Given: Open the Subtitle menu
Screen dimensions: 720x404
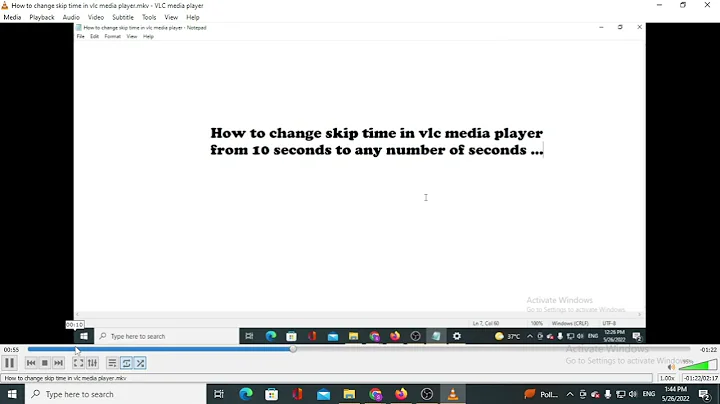Looking at the screenshot, I should (123, 17).
